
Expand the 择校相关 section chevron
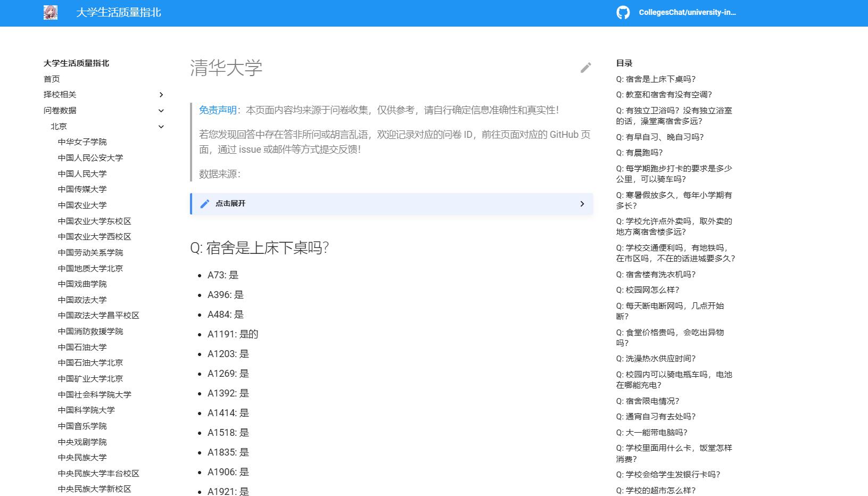161,95
